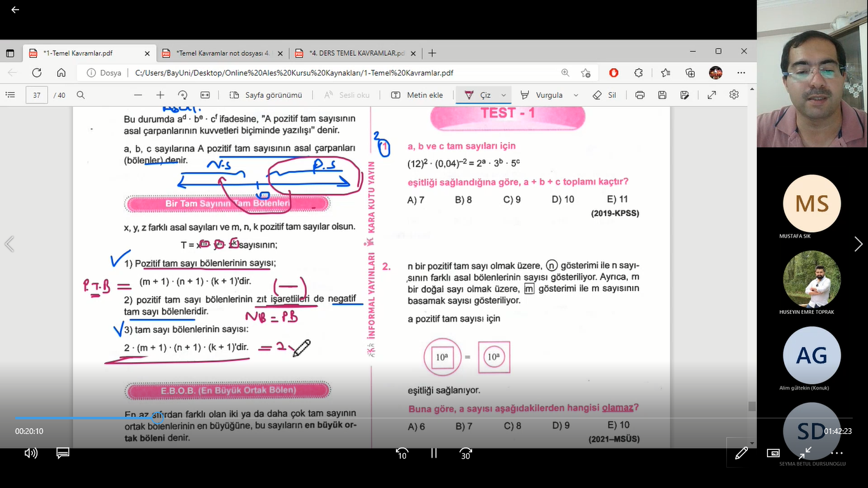Open the video volume control
The height and width of the screenshot is (488, 868).
[31, 453]
